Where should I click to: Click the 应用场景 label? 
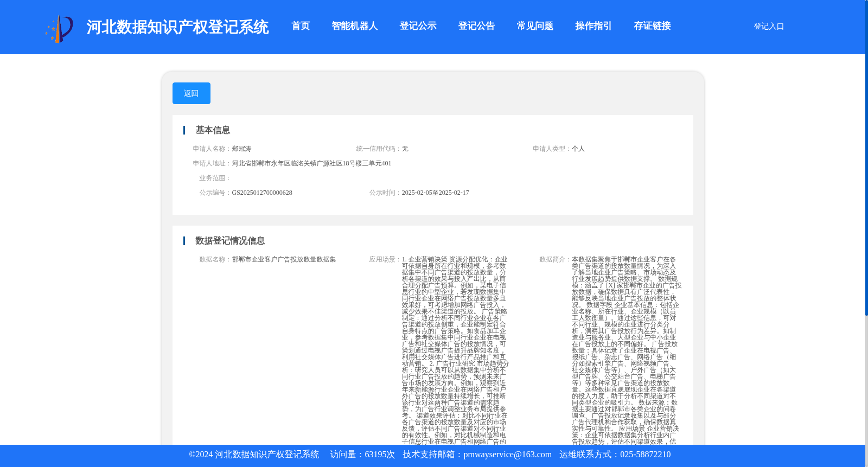tap(385, 259)
